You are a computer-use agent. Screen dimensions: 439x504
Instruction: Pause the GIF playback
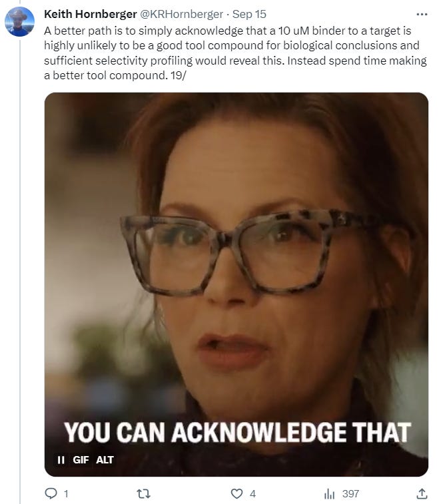point(61,460)
